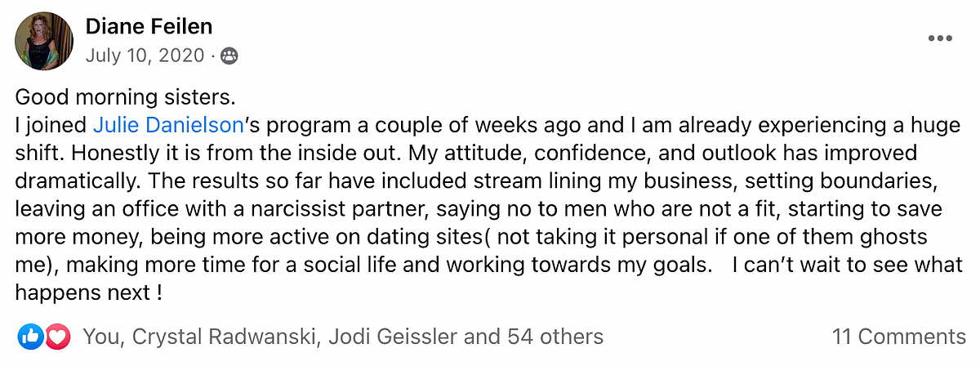
Task: Open the three-dot post options menu
Action: point(940,38)
